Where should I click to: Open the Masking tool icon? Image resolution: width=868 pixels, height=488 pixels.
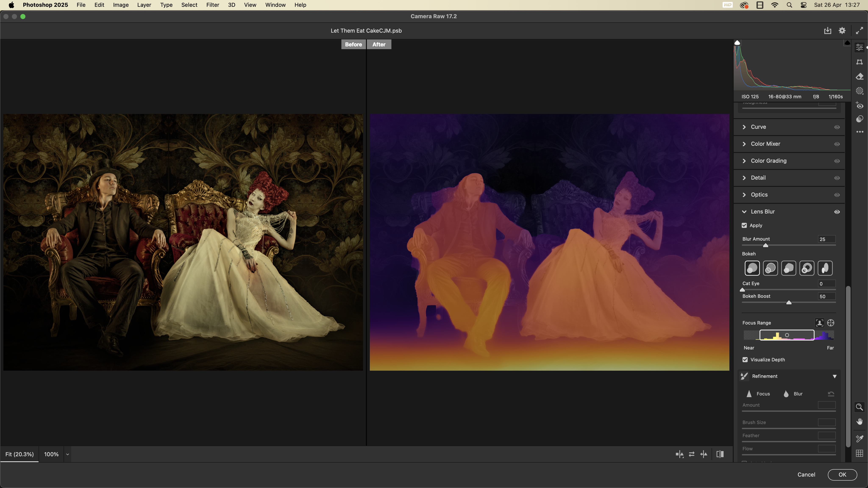click(x=859, y=91)
